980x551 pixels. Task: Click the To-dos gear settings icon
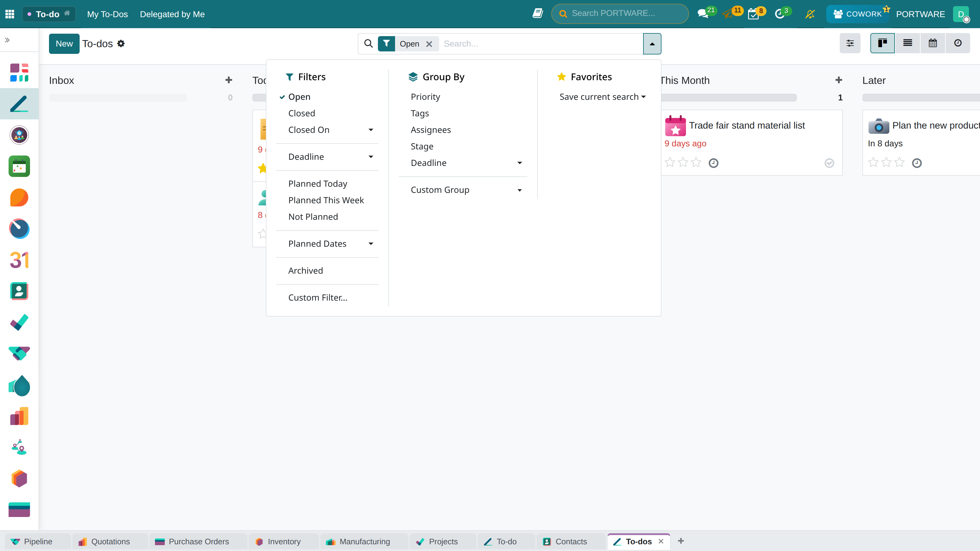121,44
